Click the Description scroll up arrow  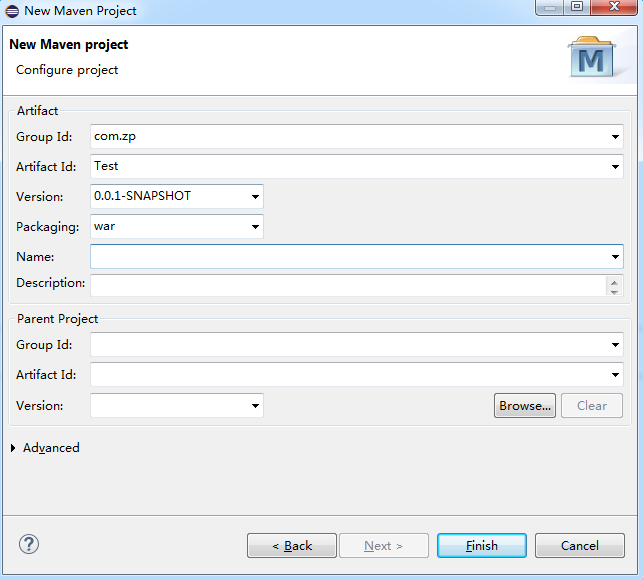click(614, 283)
